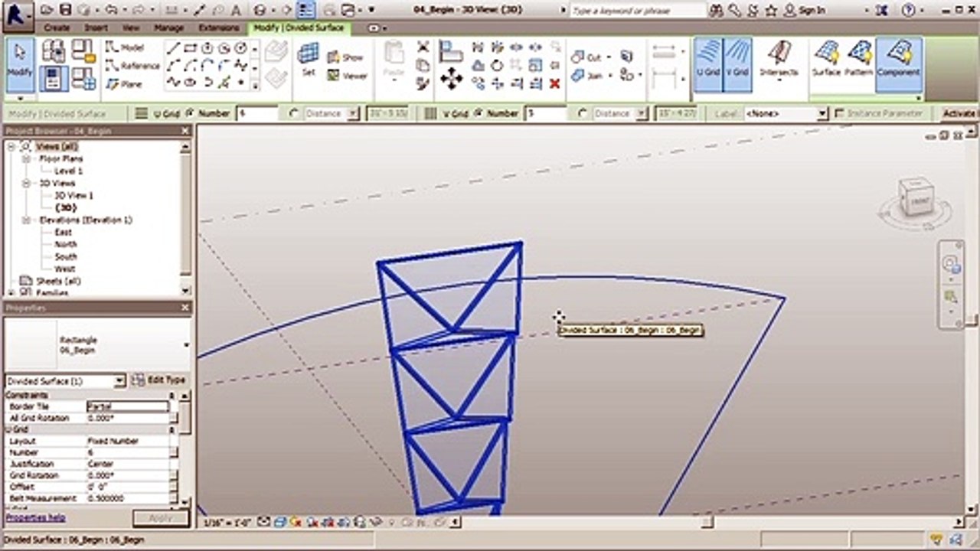
Task: Open the Manage ribbon tab
Action: (168, 28)
